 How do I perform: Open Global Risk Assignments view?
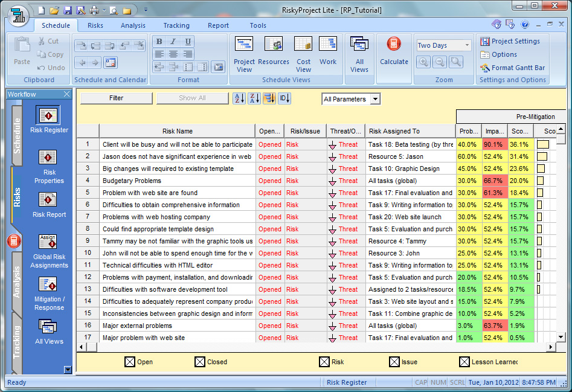(48, 242)
